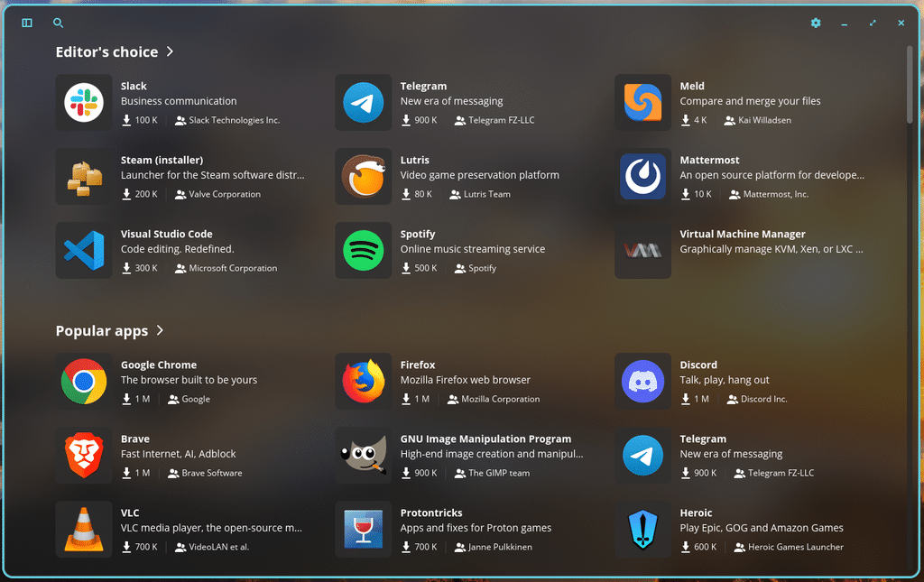Click 'Code editing. Redefined.' description
Image resolution: width=924 pixels, height=582 pixels.
tap(178, 249)
